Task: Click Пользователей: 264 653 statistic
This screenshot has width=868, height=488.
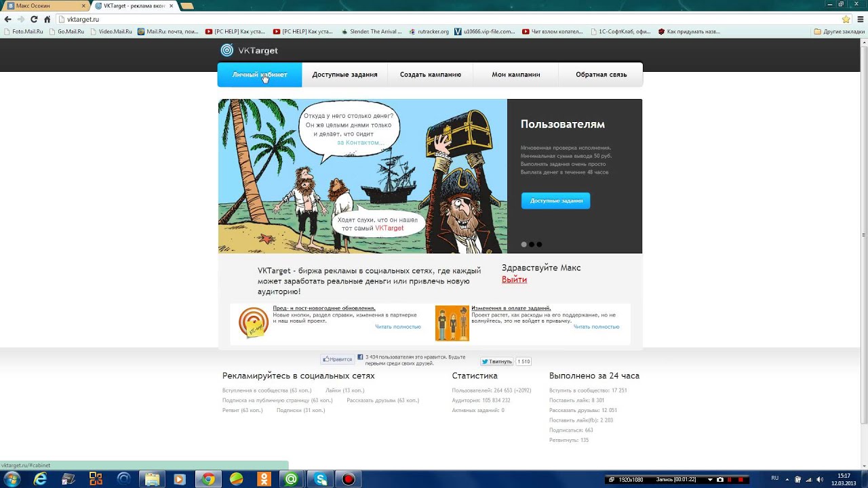Action: pyautogui.click(x=492, y=390)
